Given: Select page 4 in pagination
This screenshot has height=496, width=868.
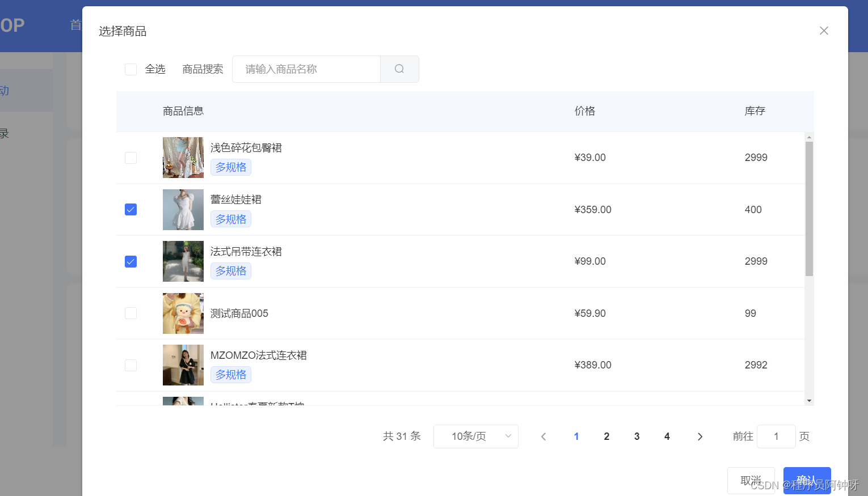Looking at the screenshot, I should tap(667, 436).
